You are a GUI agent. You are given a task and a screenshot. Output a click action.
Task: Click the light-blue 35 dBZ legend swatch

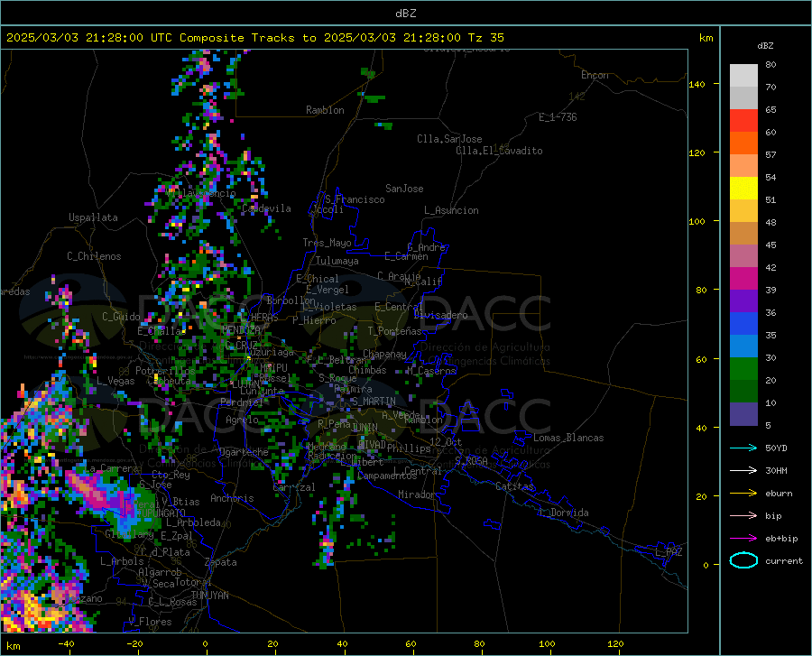(x=743, y=346)
